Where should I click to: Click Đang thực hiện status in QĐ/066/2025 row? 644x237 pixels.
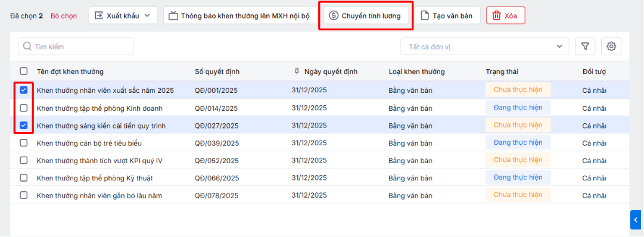(x=518, y=177)
